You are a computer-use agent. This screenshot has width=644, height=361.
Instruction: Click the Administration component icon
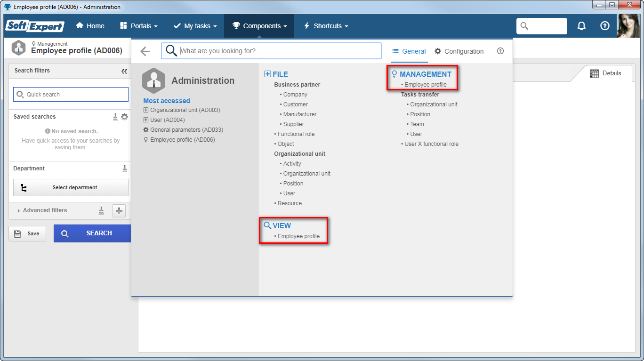[x=153, y=80]
